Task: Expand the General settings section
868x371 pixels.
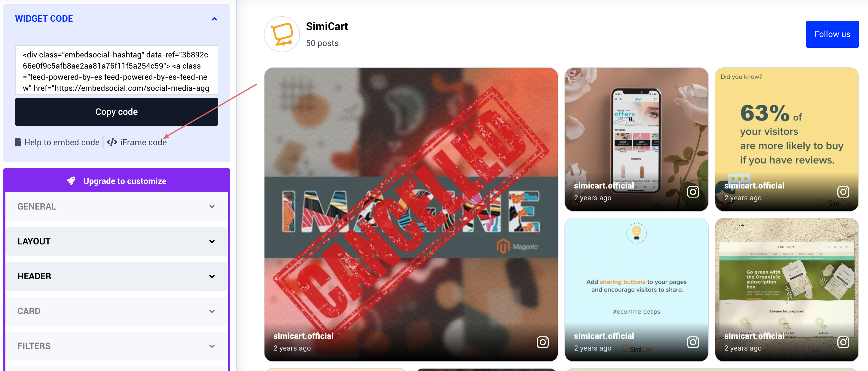Action: tap(117, 207)
